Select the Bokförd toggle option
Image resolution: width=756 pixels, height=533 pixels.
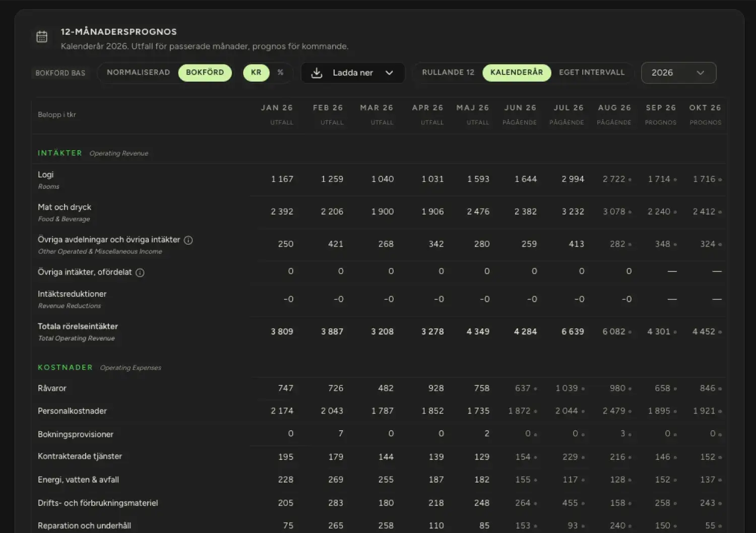pos(205,73)
